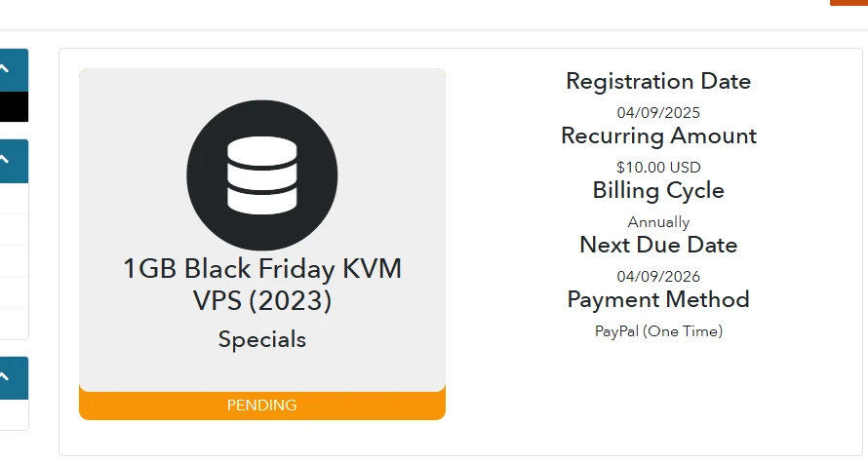Image resolution: width=868 pixels, height=463 pixels.
Task: Collapse the top sidebar panel chevron
Action: point(6,69)
